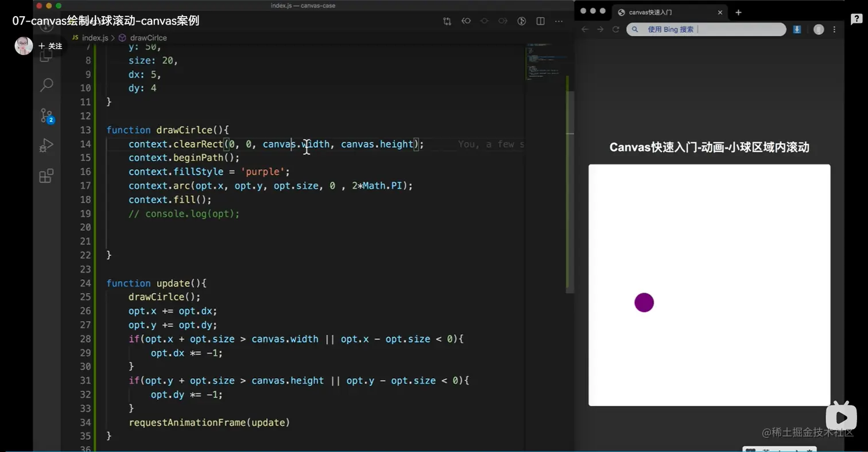This screenshot has height=452, width=868.
Task: Click the window title index.js — canvas-case
Action: point(303,6)
